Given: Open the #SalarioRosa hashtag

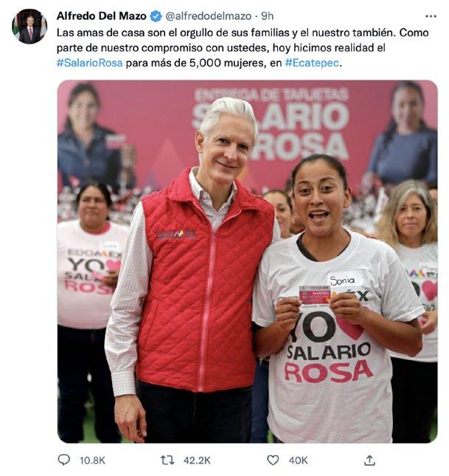Looking at the screenshot, I should coord(90,63).
